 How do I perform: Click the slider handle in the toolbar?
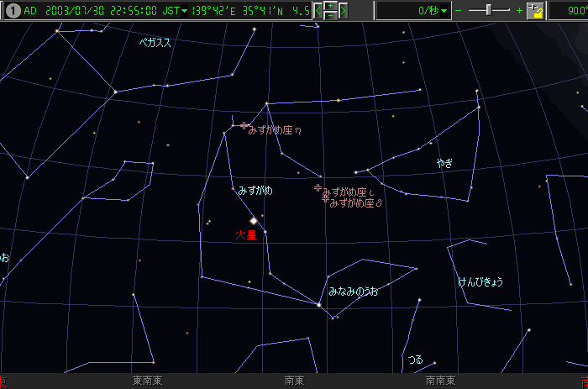[x=490, y=11]
